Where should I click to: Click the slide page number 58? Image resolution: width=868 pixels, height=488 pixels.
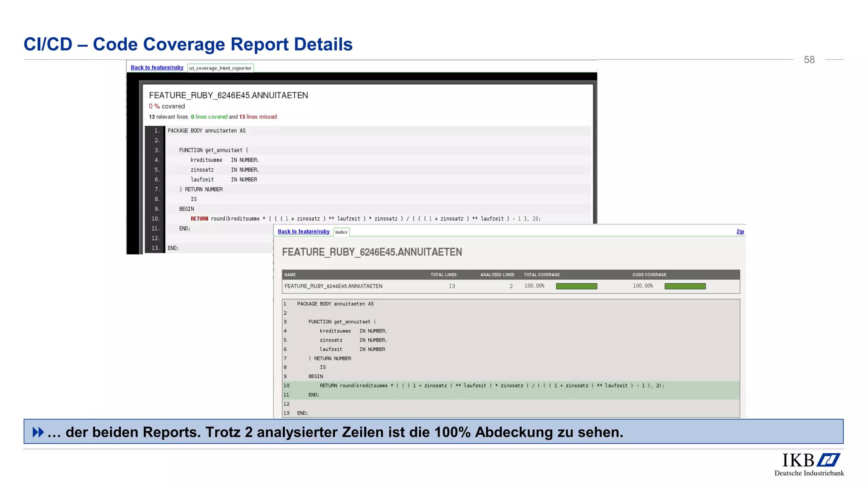pyautogui.click(x=809, y=60)
